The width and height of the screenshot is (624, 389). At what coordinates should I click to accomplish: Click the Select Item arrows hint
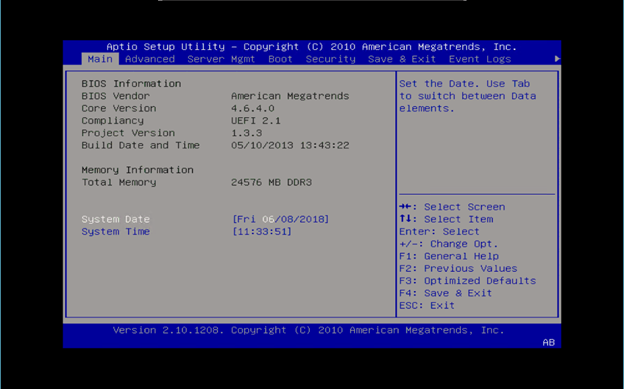click(x=446, y=219)
